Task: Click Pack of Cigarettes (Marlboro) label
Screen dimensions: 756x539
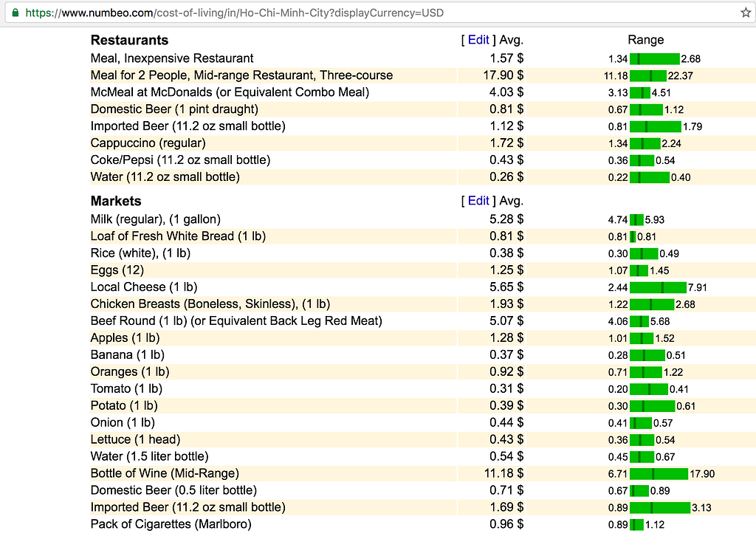Action: pos(171,524)
